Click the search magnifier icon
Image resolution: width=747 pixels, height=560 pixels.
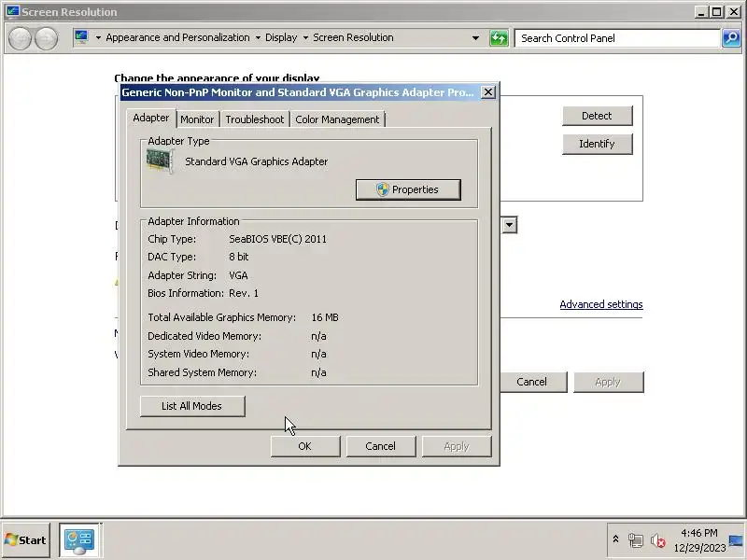point(731,38)
